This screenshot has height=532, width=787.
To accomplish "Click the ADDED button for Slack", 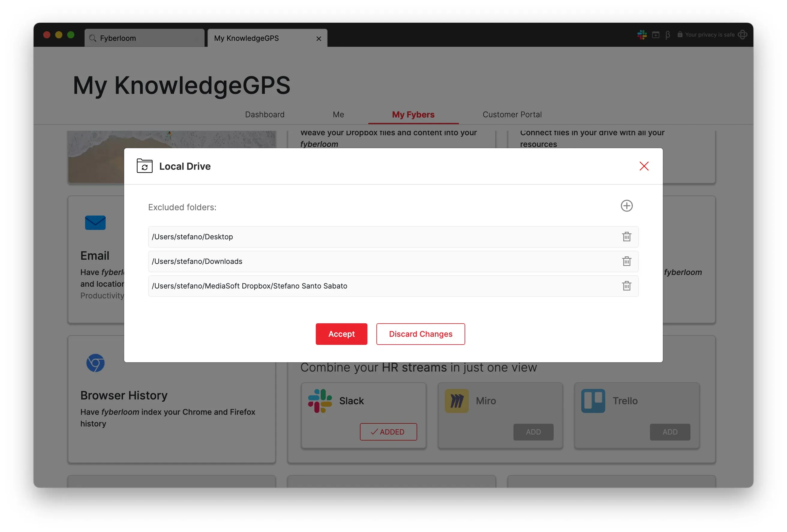I will [388, 432].
